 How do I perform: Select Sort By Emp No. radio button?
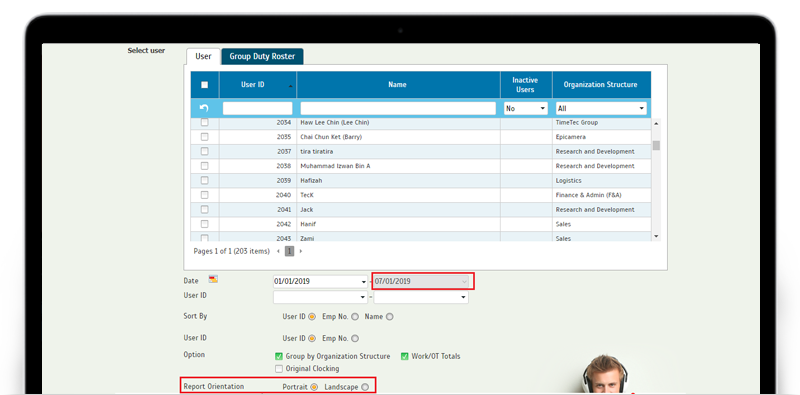click(x=355, y=316)
